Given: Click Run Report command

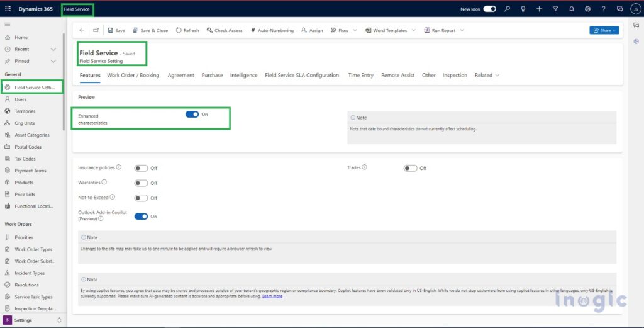Looking at the screenshot, I should click(440, 30).
